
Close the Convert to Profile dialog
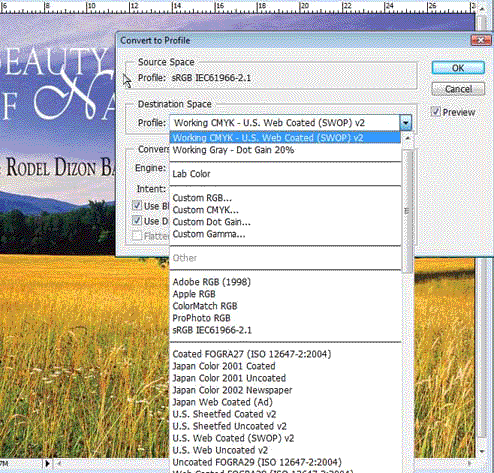[x=480, y=40]
